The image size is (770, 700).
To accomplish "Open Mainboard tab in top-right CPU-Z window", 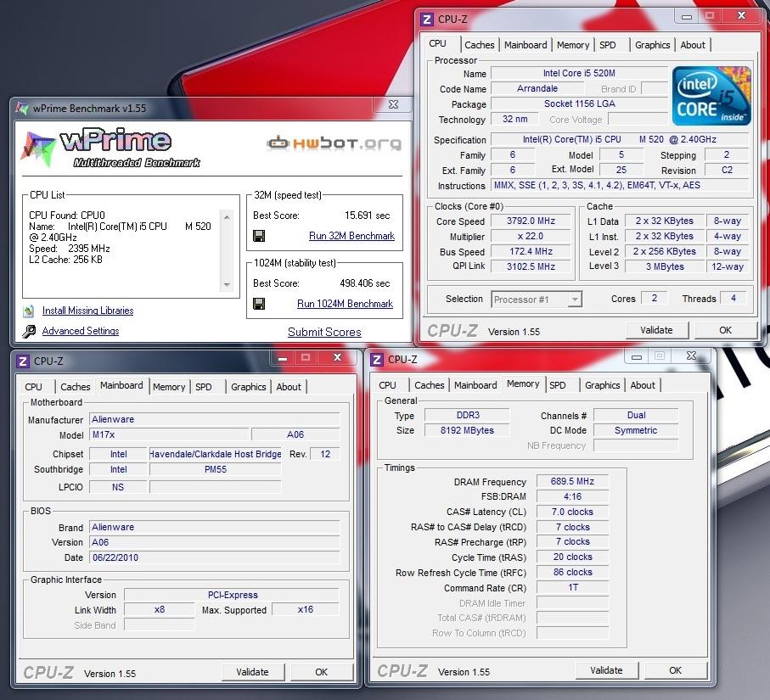I will [x=526, y=45].
